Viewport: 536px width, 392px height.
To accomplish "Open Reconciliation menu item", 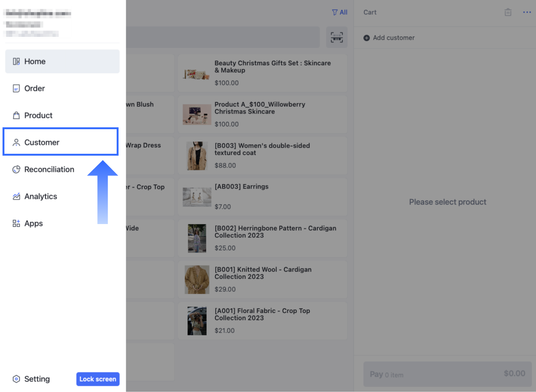I will [62, 170].
